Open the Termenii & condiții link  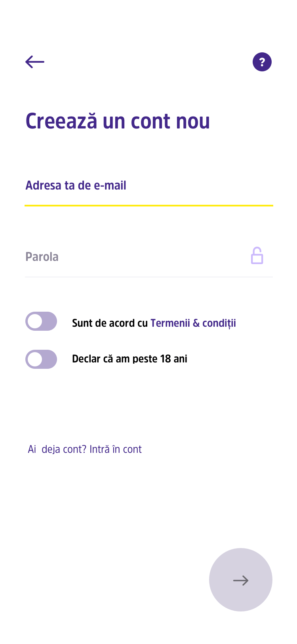[193, 323]
